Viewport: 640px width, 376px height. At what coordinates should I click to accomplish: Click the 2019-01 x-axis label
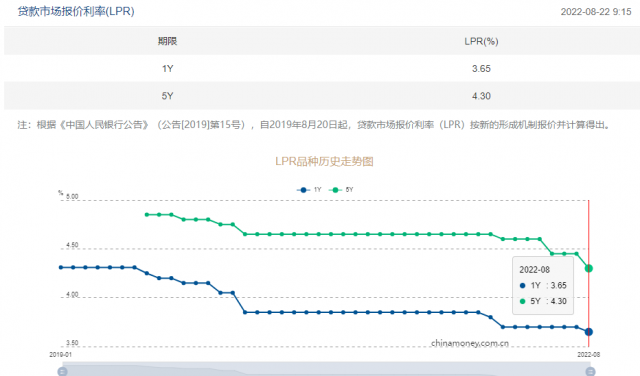pos(60,355)
